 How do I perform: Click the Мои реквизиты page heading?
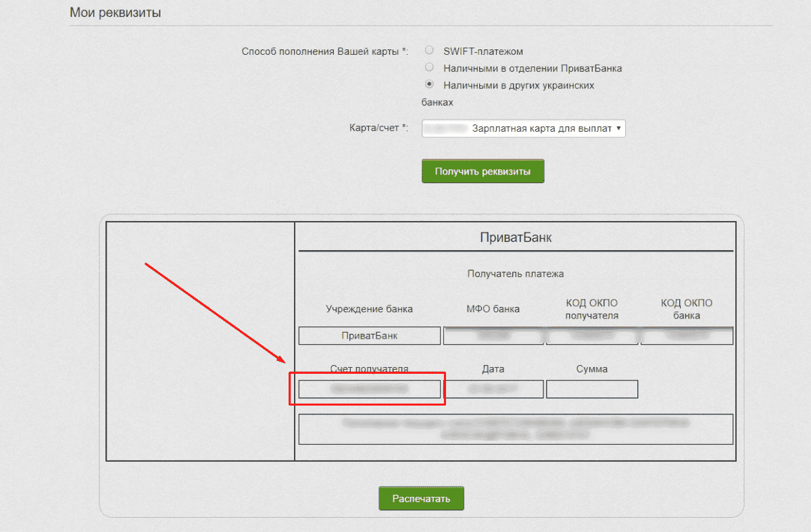coord(115,13)
